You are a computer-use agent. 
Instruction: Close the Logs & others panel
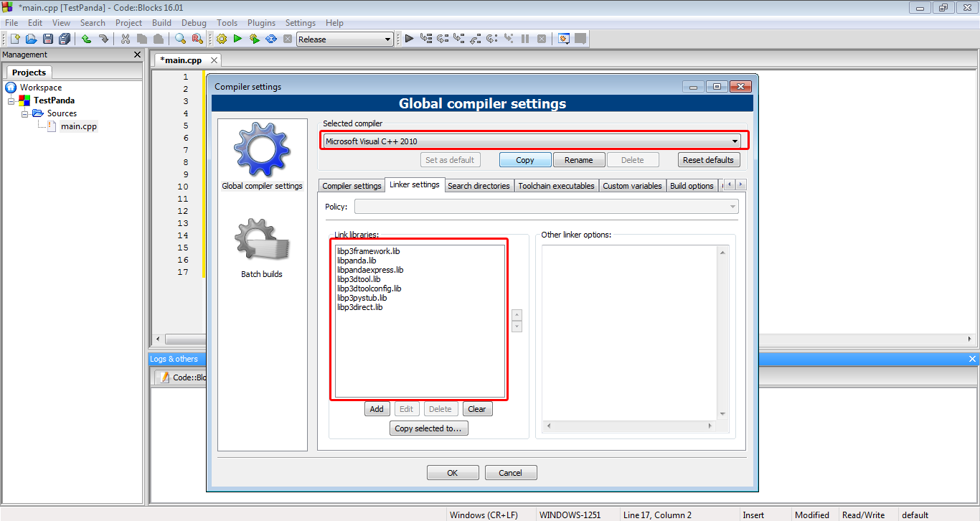973,359
